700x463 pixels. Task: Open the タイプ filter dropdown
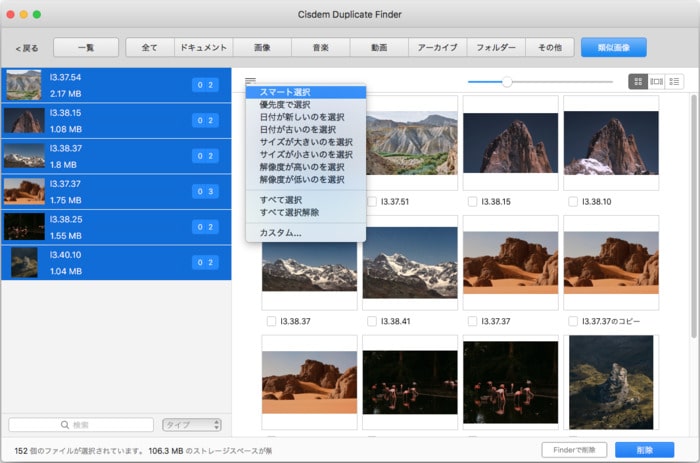coord(190,425)
